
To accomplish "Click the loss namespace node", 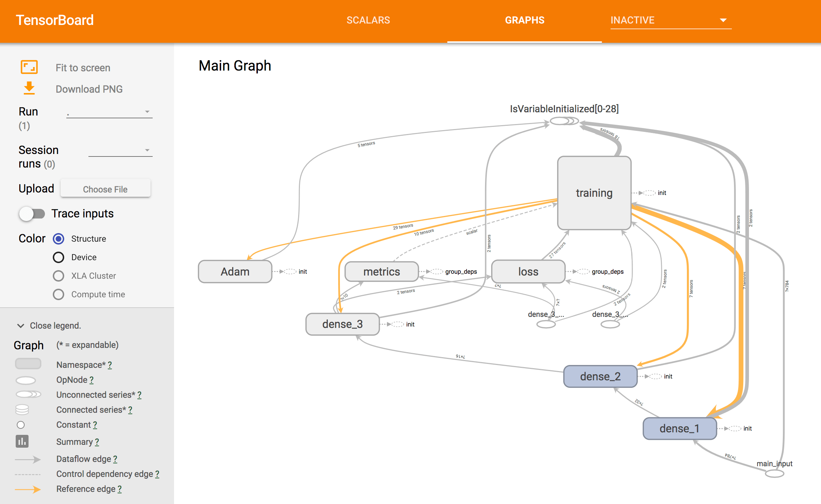I will coord(528,272).
